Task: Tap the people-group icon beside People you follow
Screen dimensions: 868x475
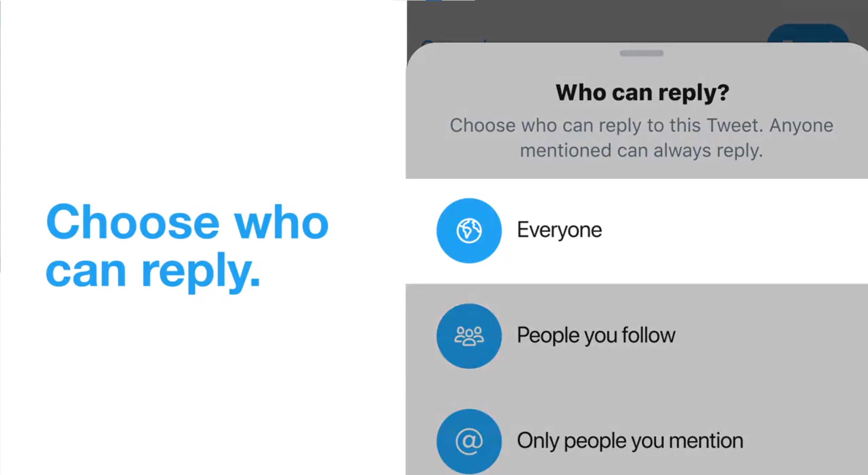Action: tap(469, 336)
